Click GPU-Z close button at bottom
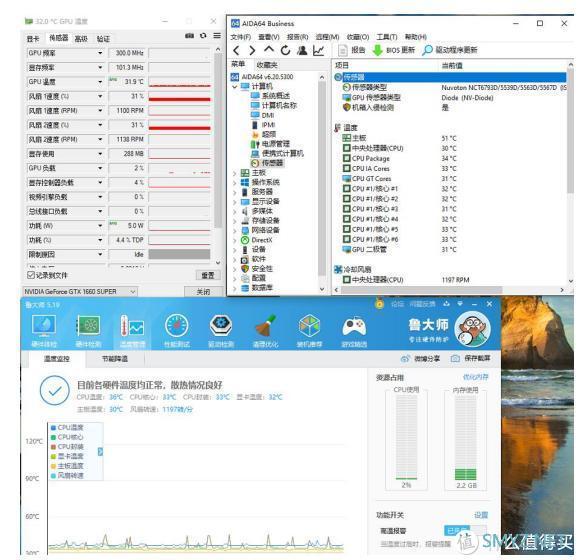The image size is (579, 560). pos(203,292)
